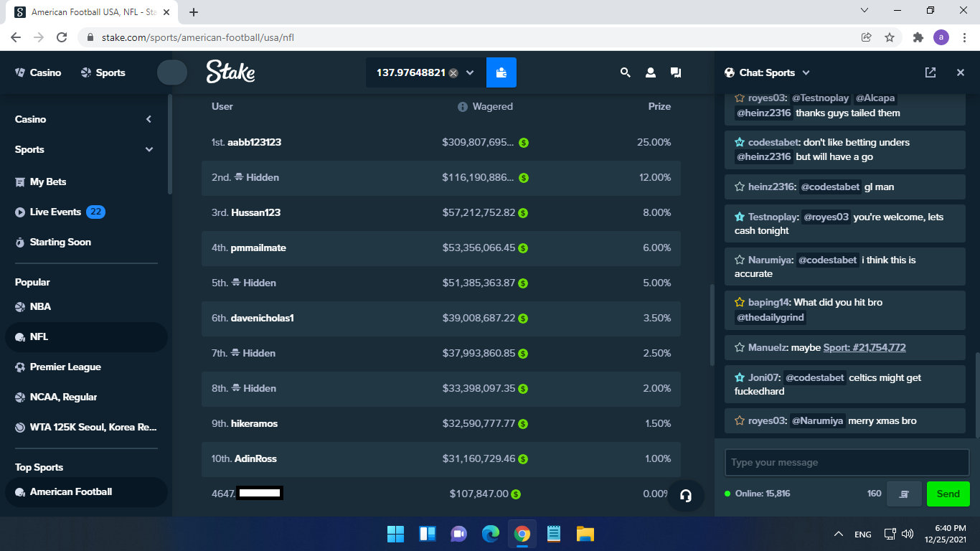Select NFL in the sidebar
This screenshot has width=980, height=551.
click(x=86, y=336)
